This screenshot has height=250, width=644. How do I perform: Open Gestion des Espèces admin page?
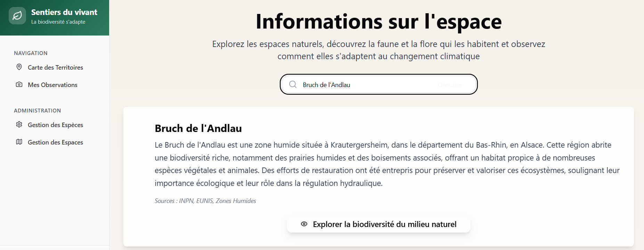(55, 125)
